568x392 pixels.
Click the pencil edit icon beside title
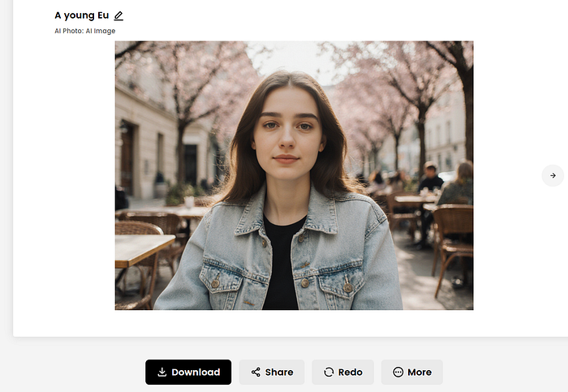(x=119, y=15)
